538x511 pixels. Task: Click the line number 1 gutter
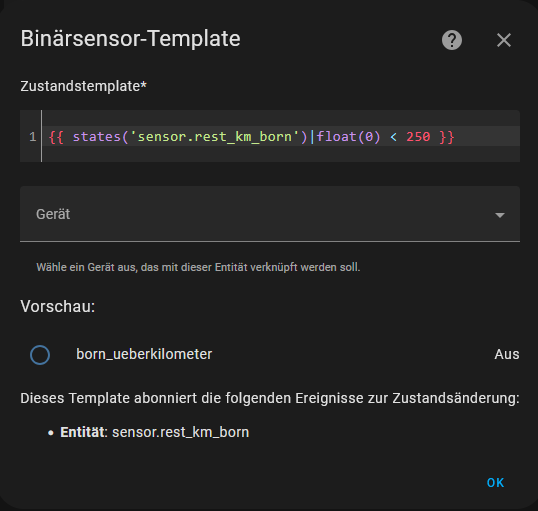coord(33,137)
